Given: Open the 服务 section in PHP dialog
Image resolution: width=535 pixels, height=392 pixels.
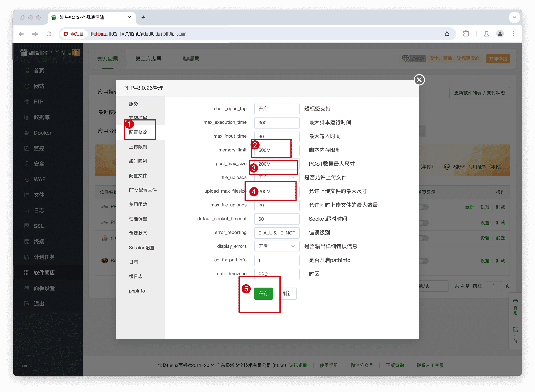Looking at the screenshot, I should (133, 104).
